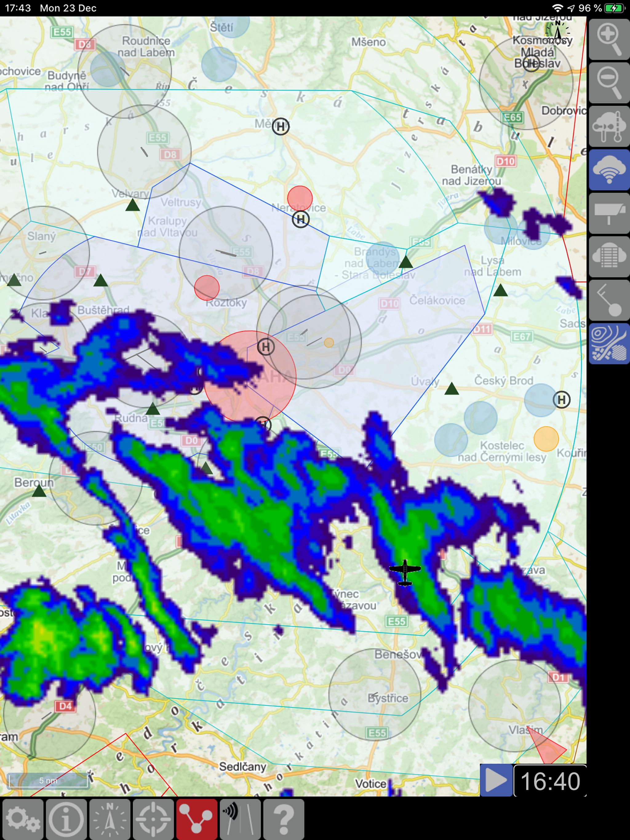Open the information button
This screenshot has height=840, width=630.
coord(66,819)
